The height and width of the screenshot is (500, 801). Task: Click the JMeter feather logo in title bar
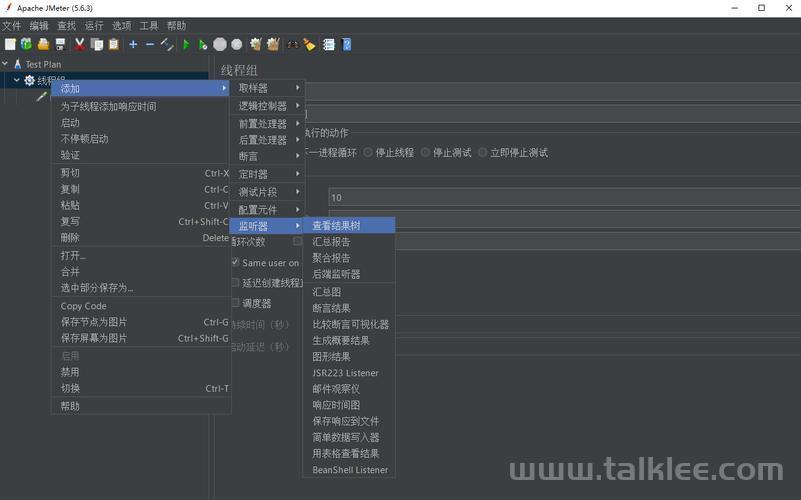8,7
